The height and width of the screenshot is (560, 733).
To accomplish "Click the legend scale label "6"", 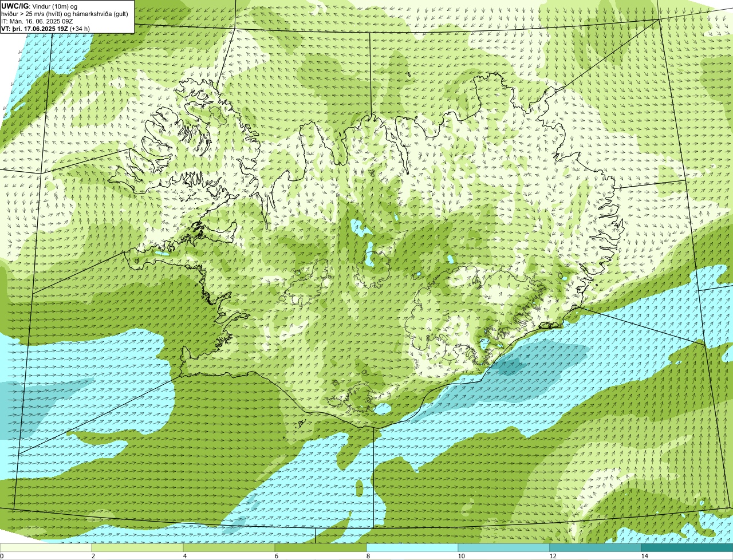I will point(276,556).
